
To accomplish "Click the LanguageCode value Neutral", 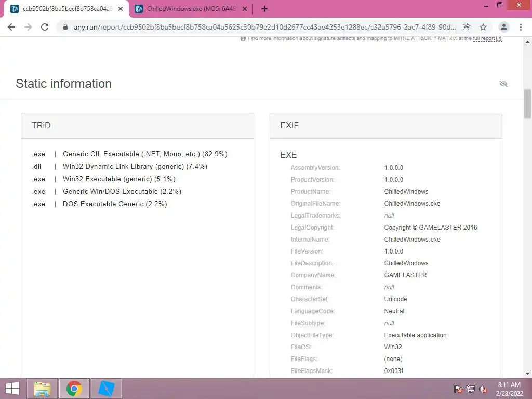I will pyautogui.click(x=394, y=311).
